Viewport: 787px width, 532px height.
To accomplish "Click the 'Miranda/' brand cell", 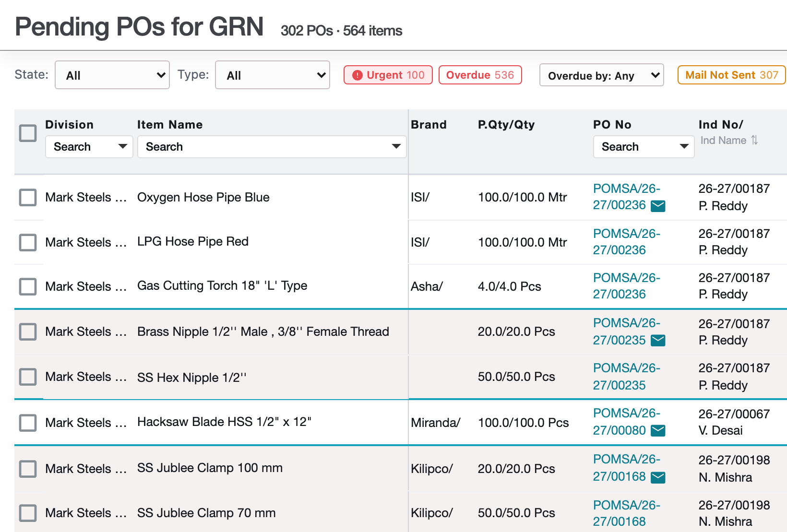I will (435, 423).
